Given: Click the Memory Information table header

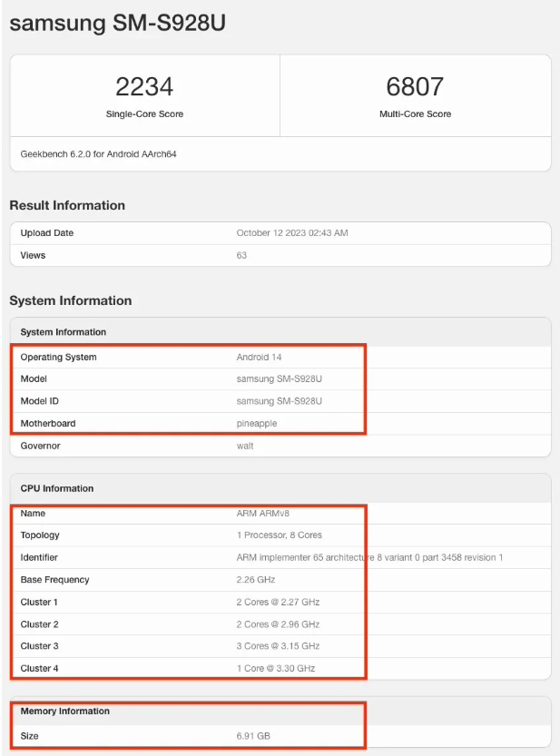Looking at the screenshot, I should click(65, 712).
